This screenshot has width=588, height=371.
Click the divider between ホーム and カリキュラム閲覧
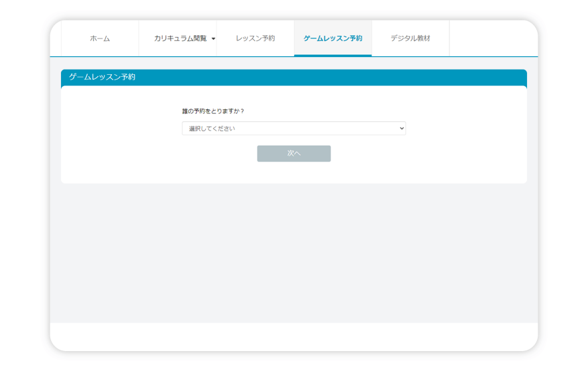click(x=139, y=38)
